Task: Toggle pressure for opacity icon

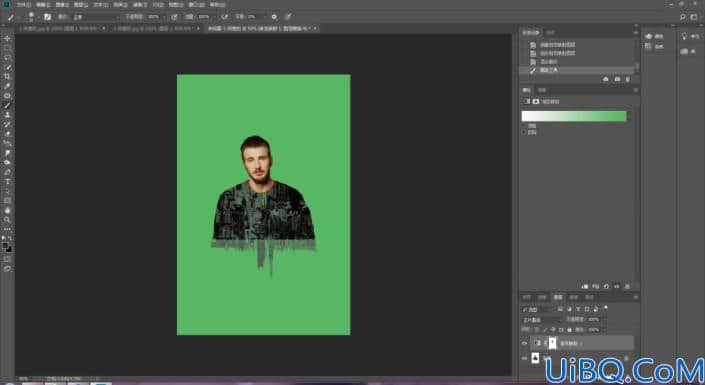Action: coord(174,17)
